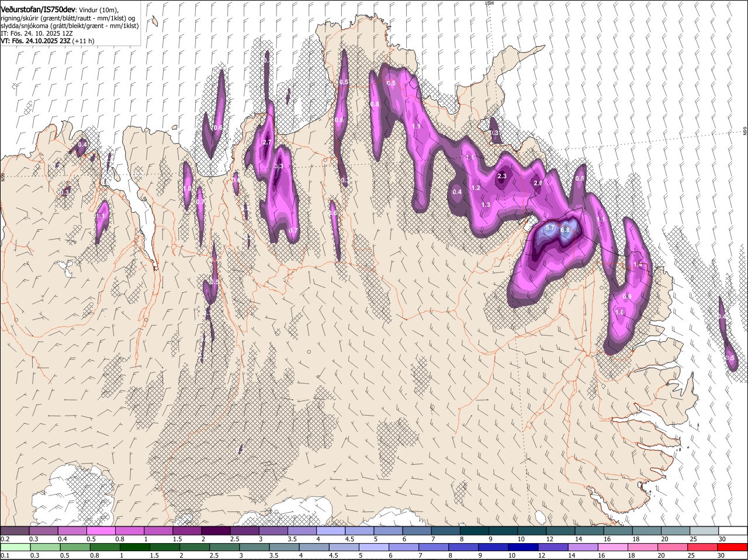
Task: Select the 2.7 value label on the map
Action: (268, 142)
